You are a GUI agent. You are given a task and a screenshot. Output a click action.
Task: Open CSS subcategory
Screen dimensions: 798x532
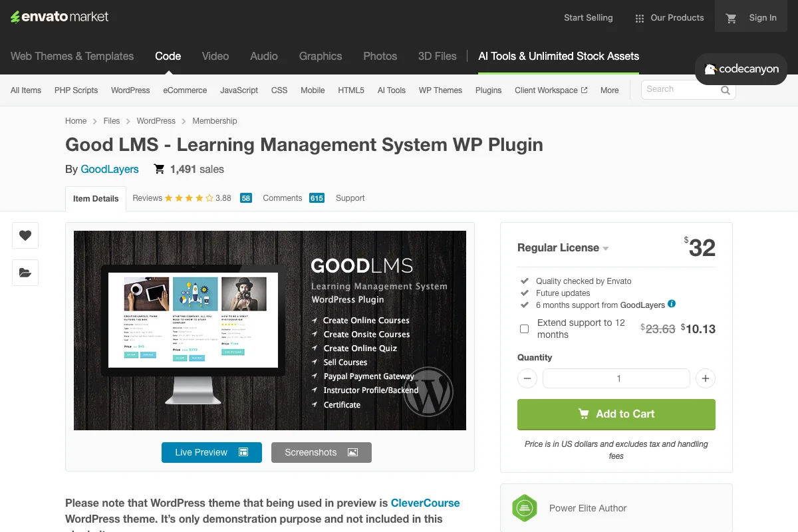coord(279,90)
